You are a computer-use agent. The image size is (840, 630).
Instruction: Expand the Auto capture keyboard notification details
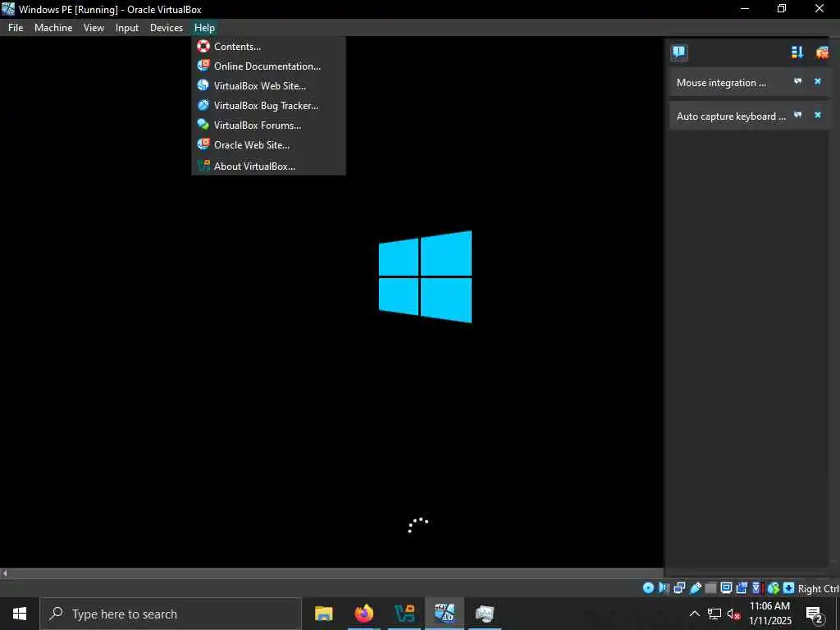[797, 115]
